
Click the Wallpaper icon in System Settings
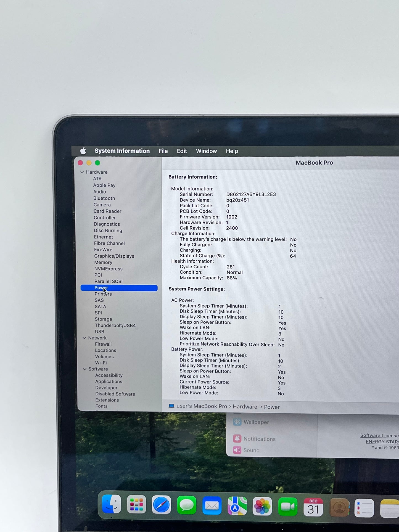coord(237,422)
